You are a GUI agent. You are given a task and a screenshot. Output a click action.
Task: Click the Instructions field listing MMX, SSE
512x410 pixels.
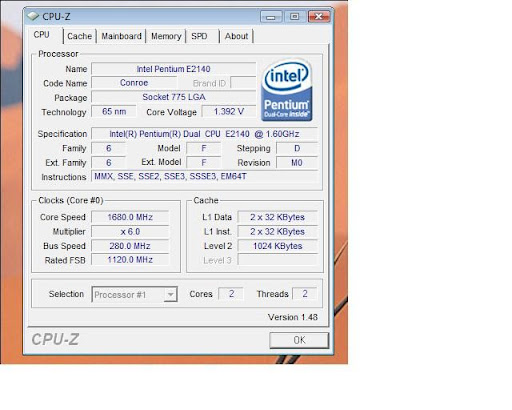(204, 177)
